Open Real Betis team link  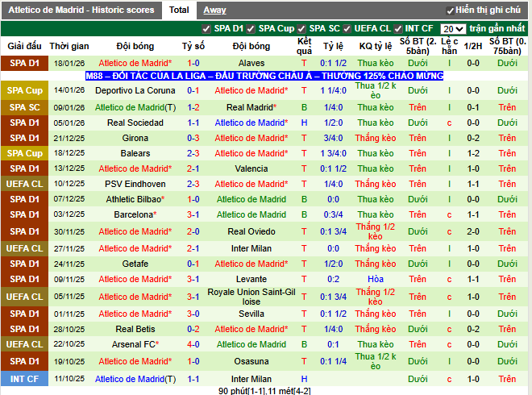click(x=135, y=329)
